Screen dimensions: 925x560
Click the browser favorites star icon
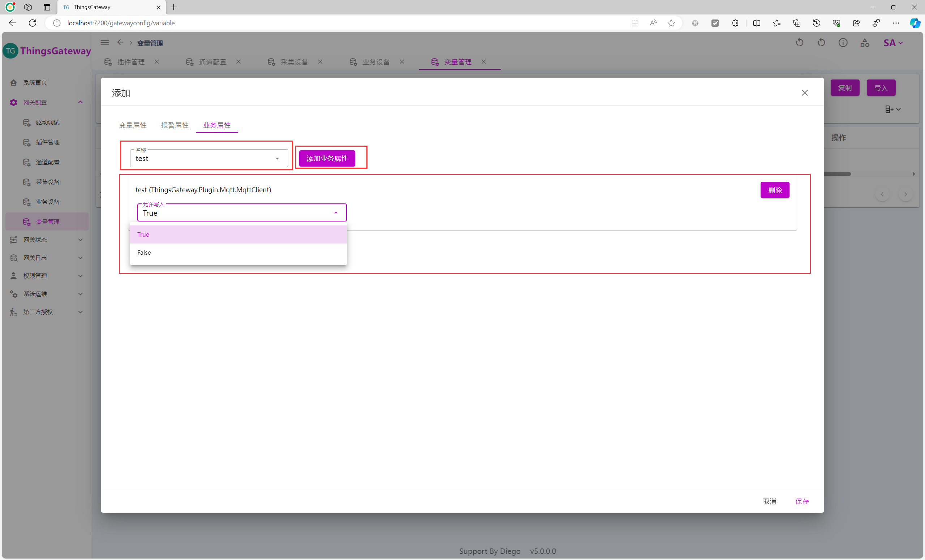(x=671, y=23)
